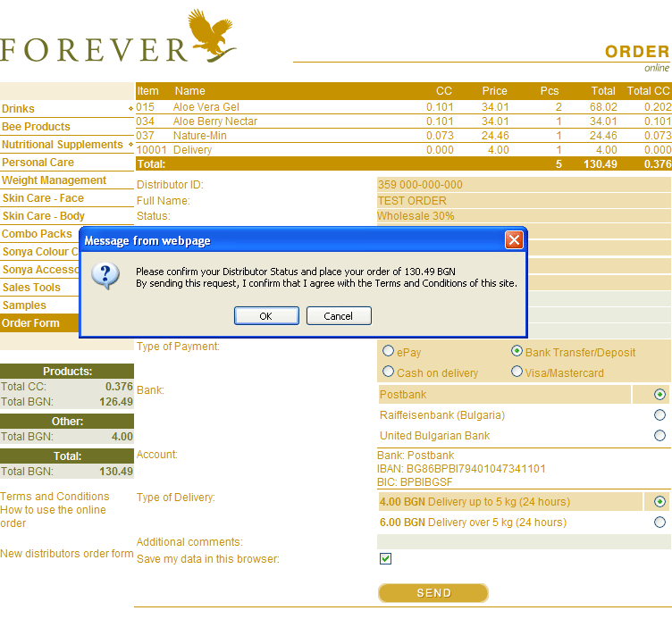Screen dimensions: 672x644
Task: Open the Sales Tools category
Action: click(31, 288)
